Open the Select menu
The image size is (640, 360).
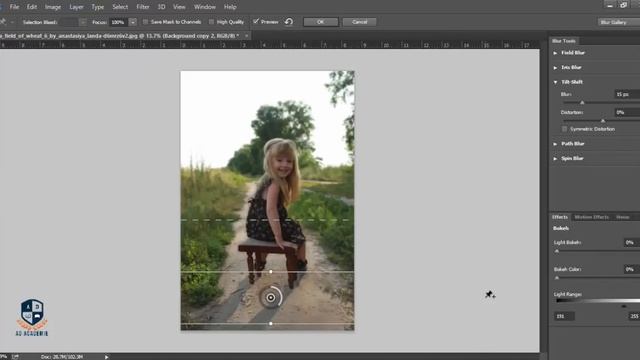click(120, 7)
